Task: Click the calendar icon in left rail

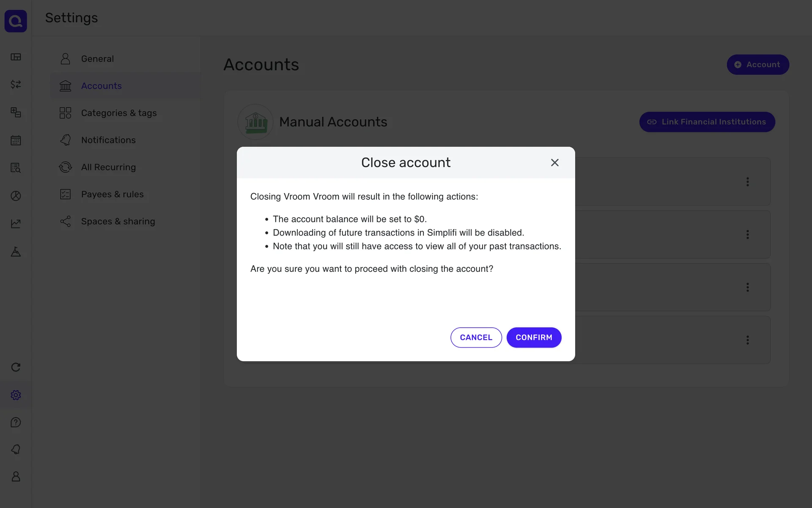Action: tap(16, 141)
